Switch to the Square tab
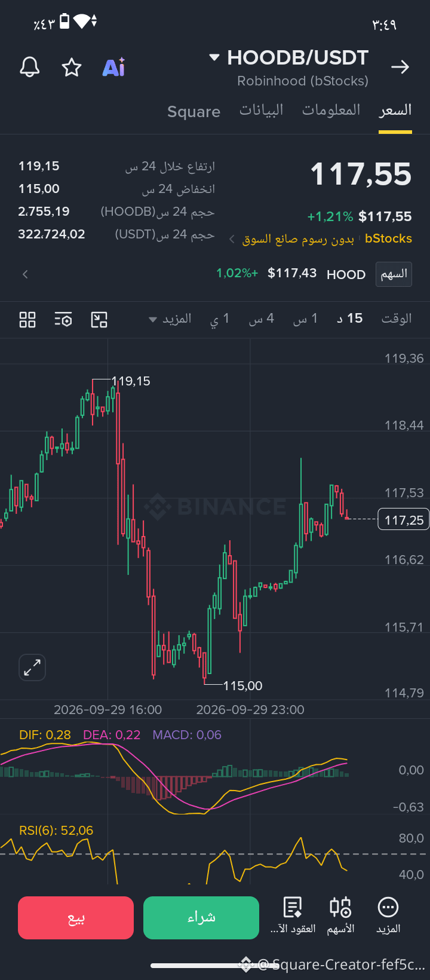 [193, 112]
